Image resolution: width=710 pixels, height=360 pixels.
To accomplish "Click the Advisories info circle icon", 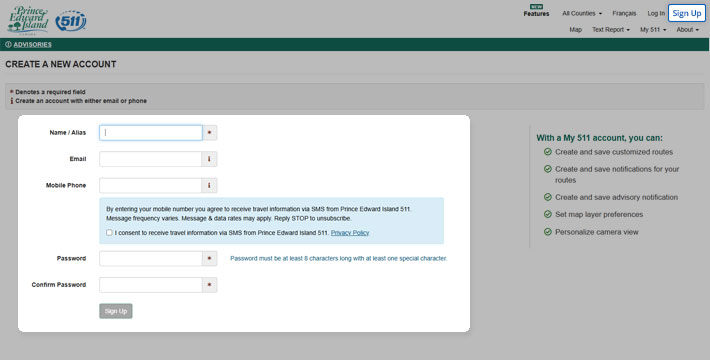I will pos(8,44).
